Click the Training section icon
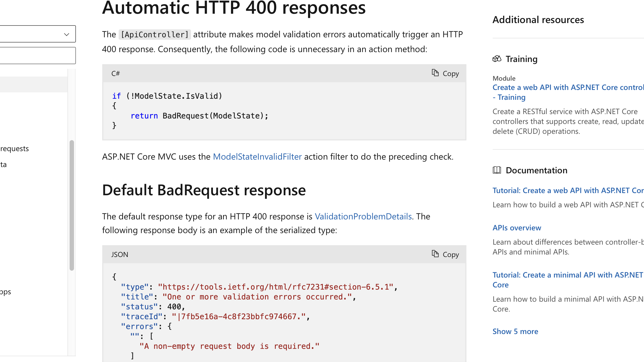Viewport: 644px width, 362px height. coord(497,59)
